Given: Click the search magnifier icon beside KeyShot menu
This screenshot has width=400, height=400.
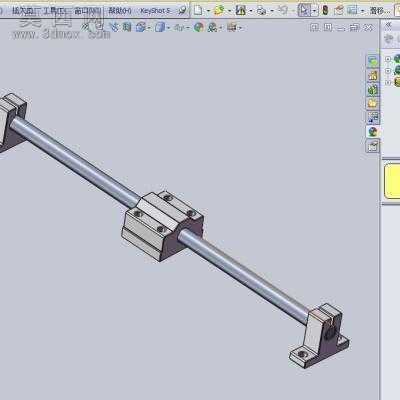Looking at the screenshot, I should pos(182,11).
